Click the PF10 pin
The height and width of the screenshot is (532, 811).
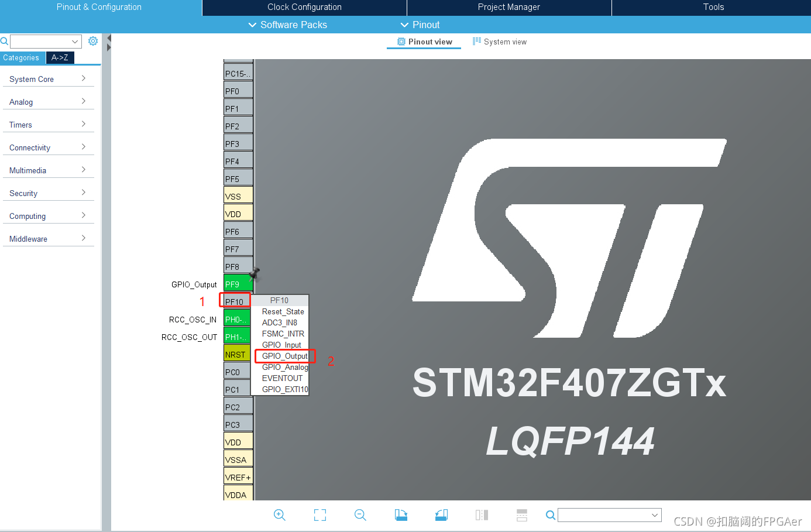pos(238,301)
